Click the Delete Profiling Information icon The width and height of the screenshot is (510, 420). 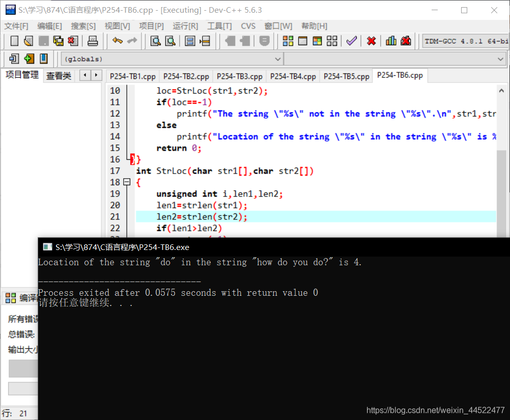click(x=406, y=41)
